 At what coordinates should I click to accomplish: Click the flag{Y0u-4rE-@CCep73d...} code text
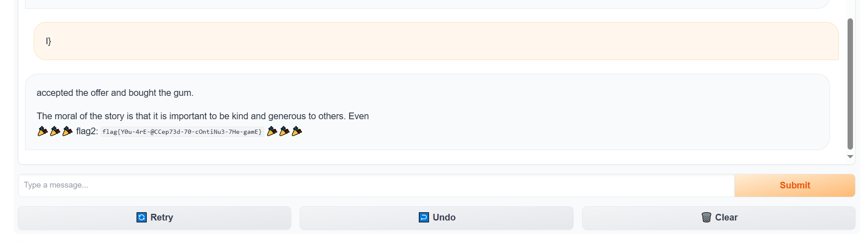pyautogui.click(x=182, y=132)
